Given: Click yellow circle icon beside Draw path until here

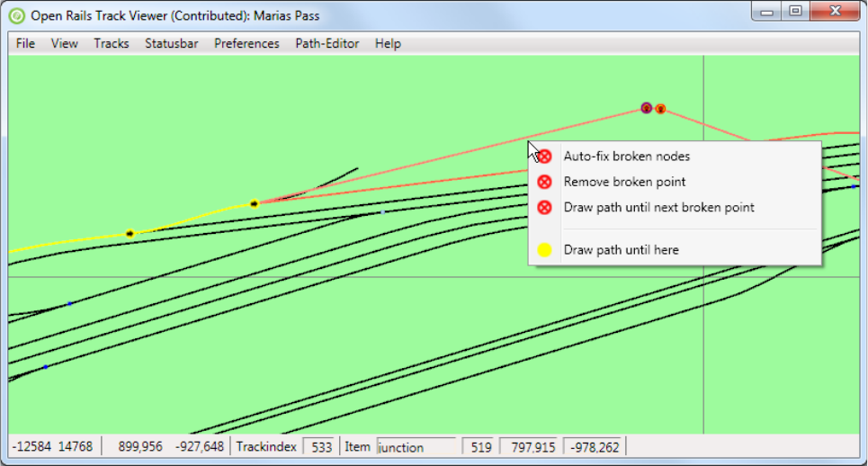Looking at the screenshot, I should tap(545, 250).
